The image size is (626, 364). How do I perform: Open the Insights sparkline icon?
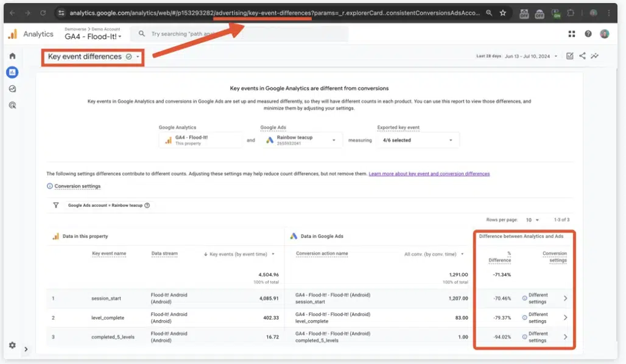coord(594,56)
